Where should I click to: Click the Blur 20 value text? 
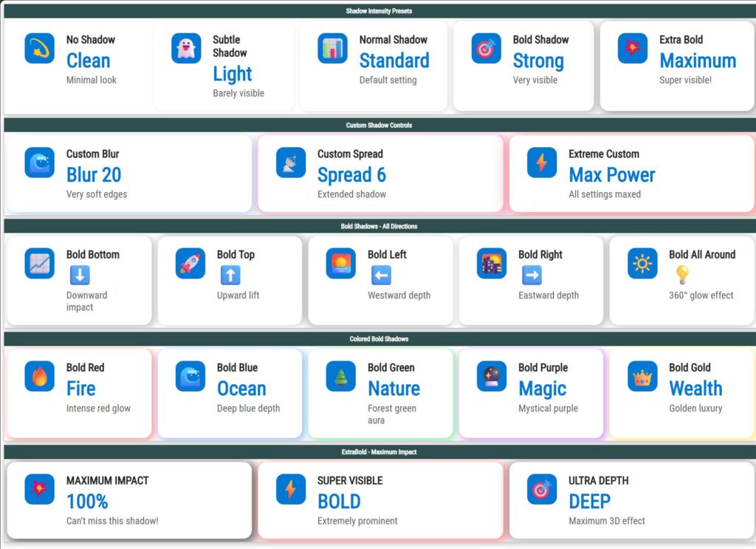(94, 175)
